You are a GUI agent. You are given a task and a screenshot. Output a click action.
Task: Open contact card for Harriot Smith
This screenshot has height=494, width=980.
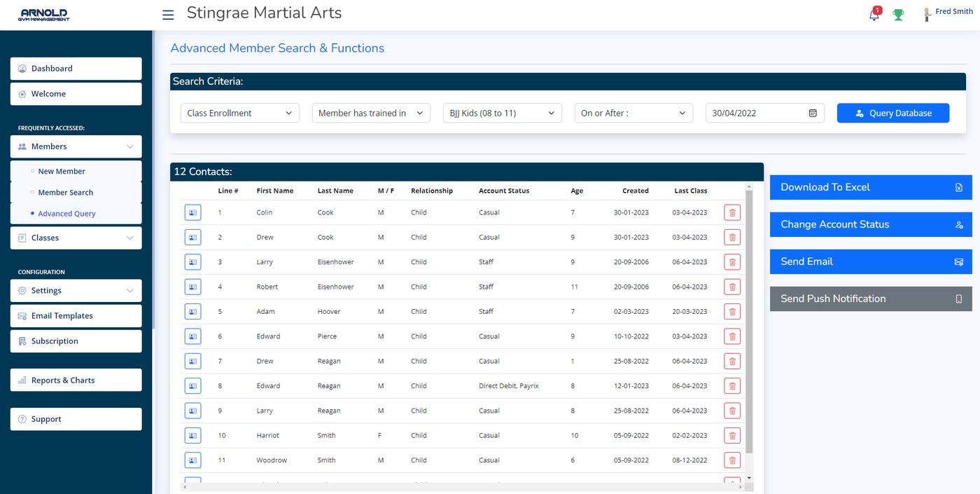tap(192, 435)
